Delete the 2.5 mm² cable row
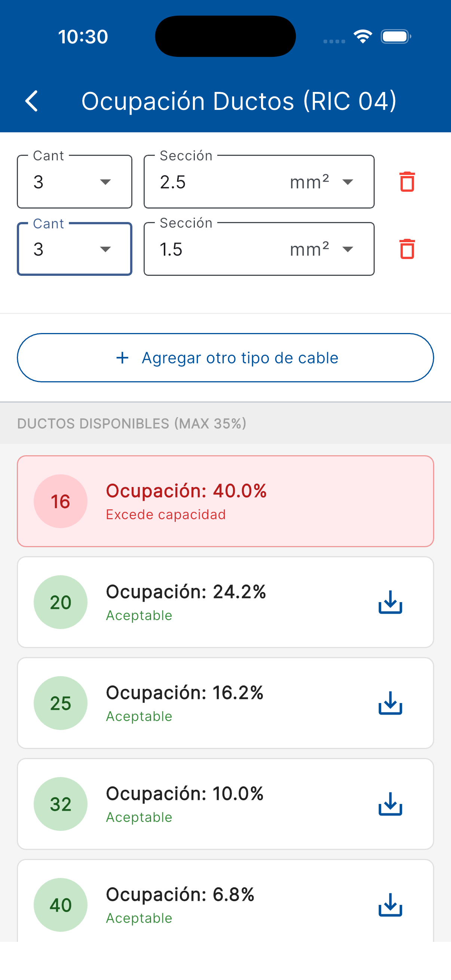 407,182
